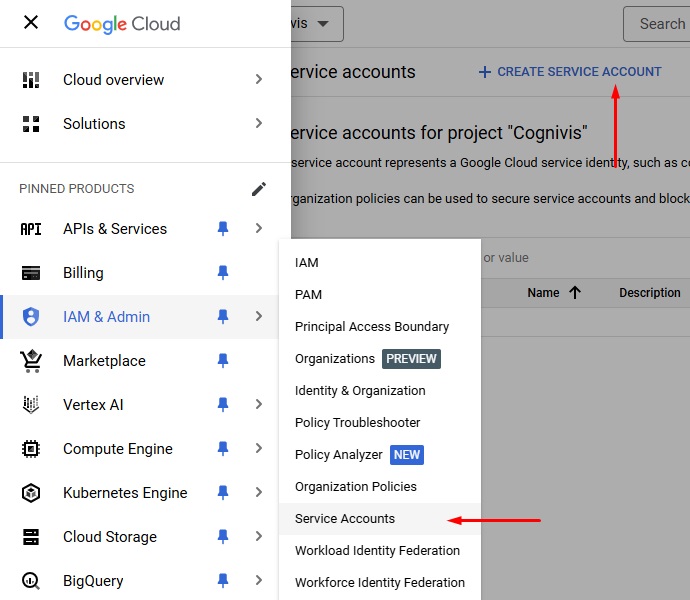
Task: Click the APIs & Services API icon
Action: (x=31, y=229)
